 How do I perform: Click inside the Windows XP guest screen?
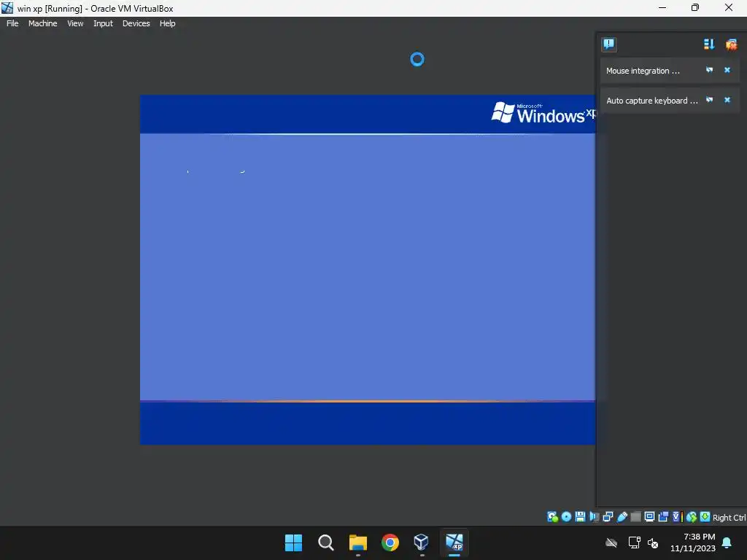tap(368, 270)
